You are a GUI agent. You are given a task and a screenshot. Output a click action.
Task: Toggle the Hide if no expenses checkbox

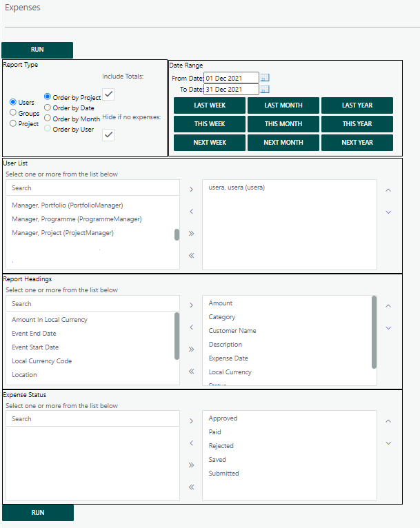tap(108, 134)
